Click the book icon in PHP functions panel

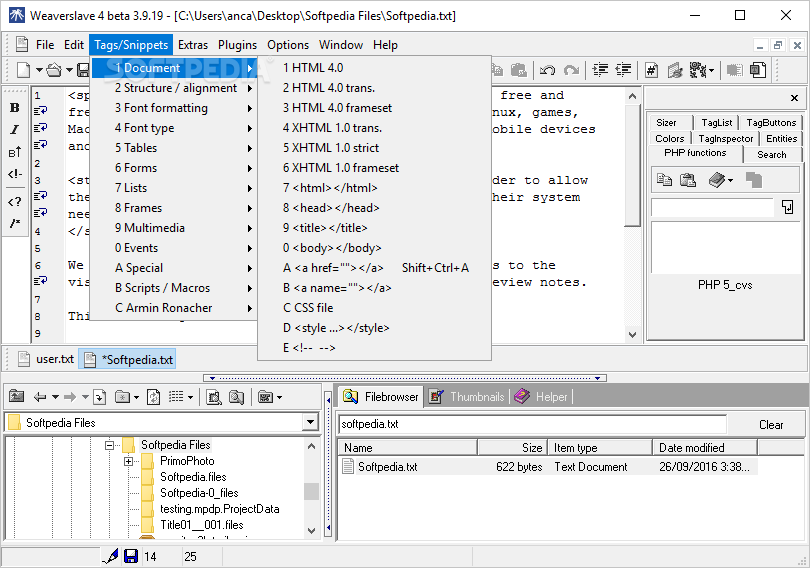[x=716, y=180]
